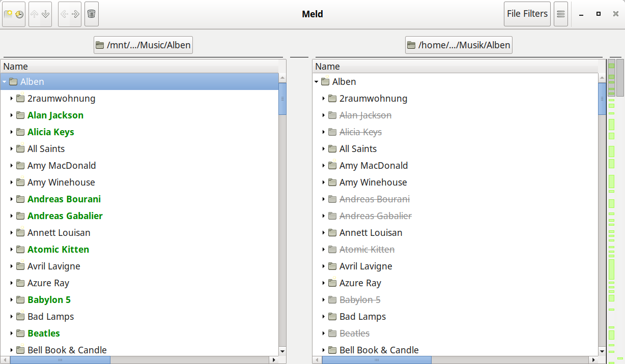Select struck-through Alan Jackson in right pane
Screen dimensions: 625x364
coord(365,115)
